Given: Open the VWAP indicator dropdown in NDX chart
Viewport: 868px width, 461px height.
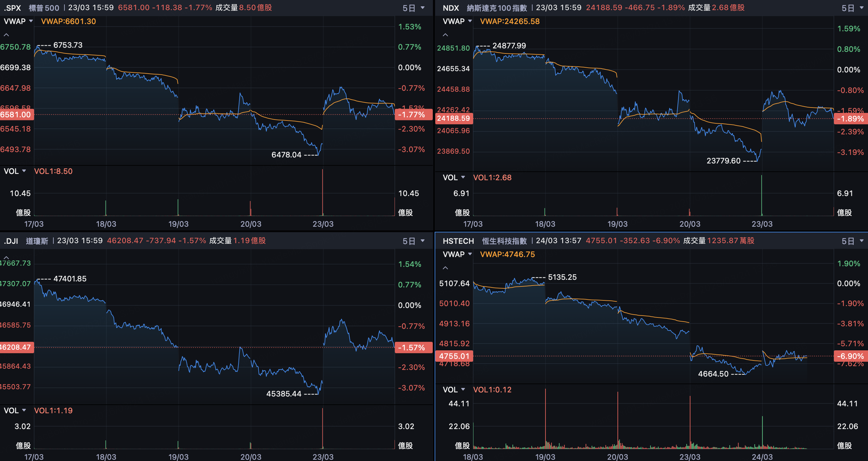Looking at the screenshot, I should pos(457,21).
